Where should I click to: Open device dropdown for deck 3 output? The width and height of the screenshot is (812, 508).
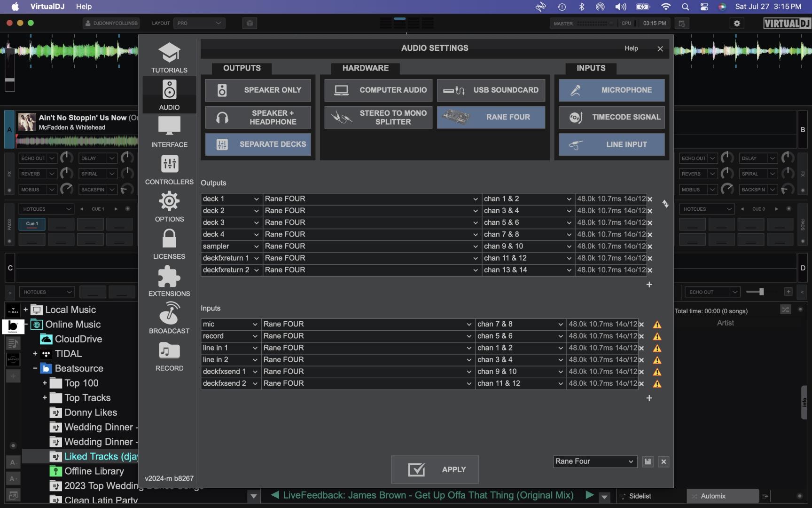372,222
